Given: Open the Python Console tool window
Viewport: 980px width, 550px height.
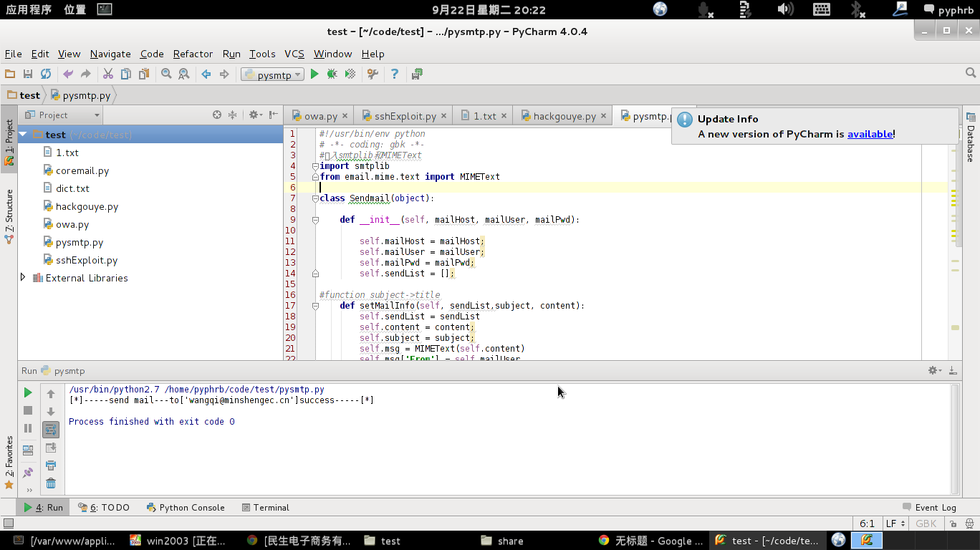Looking at the screenshot, I should [186, 507].
